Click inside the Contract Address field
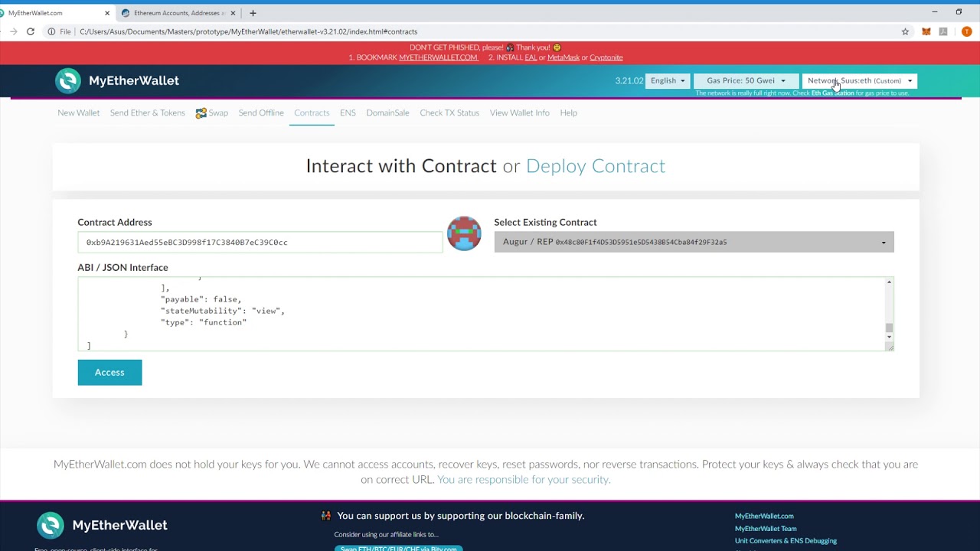This screenshot has height=551, width=980. tap(260, 242)
